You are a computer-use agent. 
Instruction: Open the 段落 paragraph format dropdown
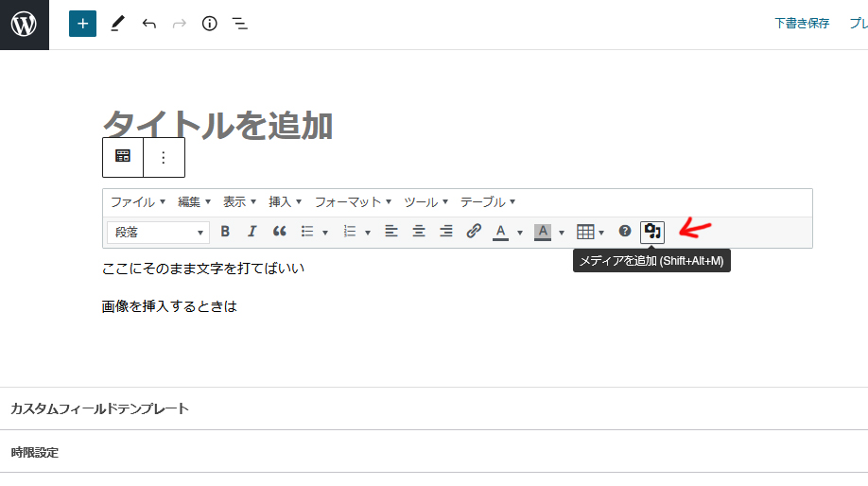click(x=158, y=232)
